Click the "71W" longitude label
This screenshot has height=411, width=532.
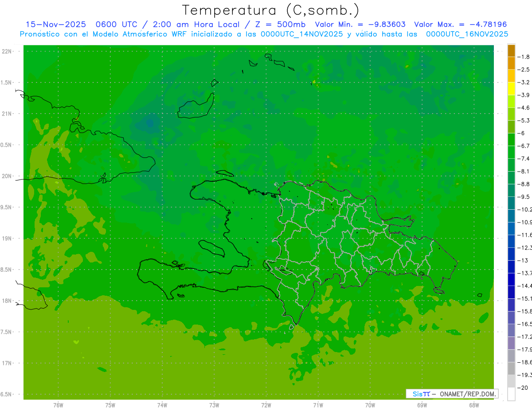pyautogui.click(x=318, y=405)
